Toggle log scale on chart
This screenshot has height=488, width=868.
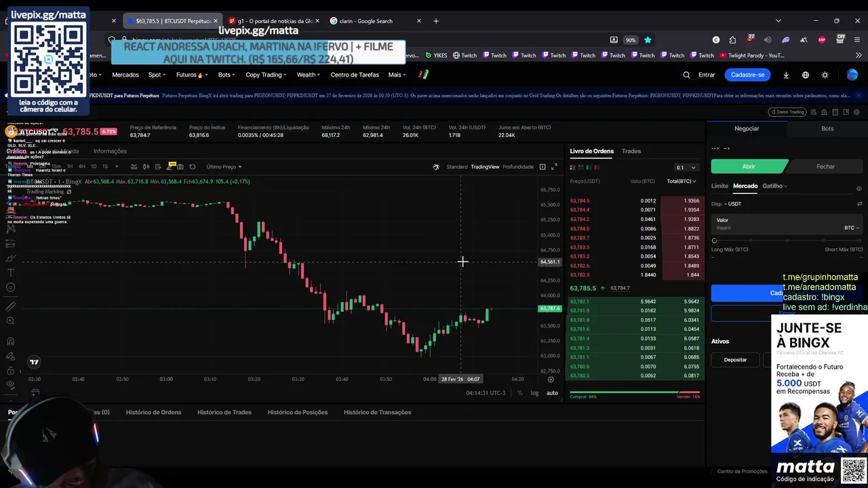pos(535,393)
